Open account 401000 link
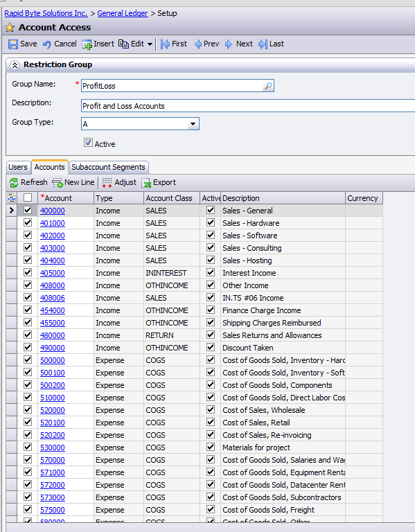415x532 pixels. tap(53, 223)
